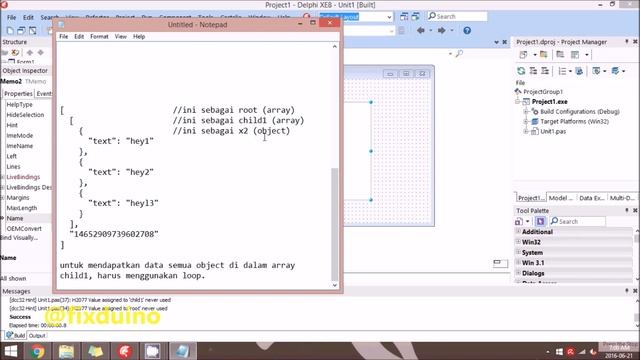Expand the Margins property
The width and height of the screenshot is (640, 360).
coord(2,198)
